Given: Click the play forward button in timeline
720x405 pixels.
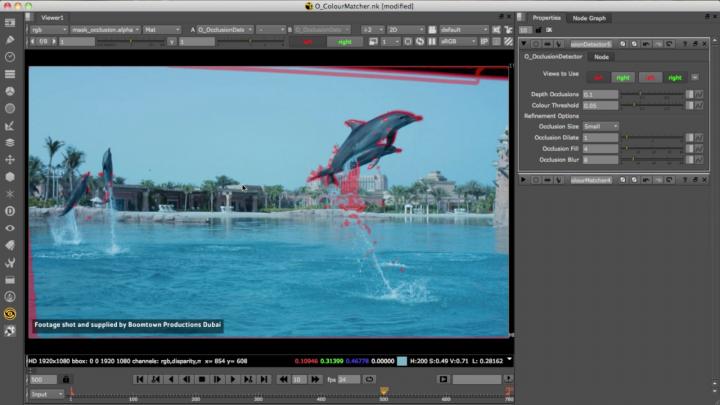Looking at the screenshot, I should click(x=234, y=380).
